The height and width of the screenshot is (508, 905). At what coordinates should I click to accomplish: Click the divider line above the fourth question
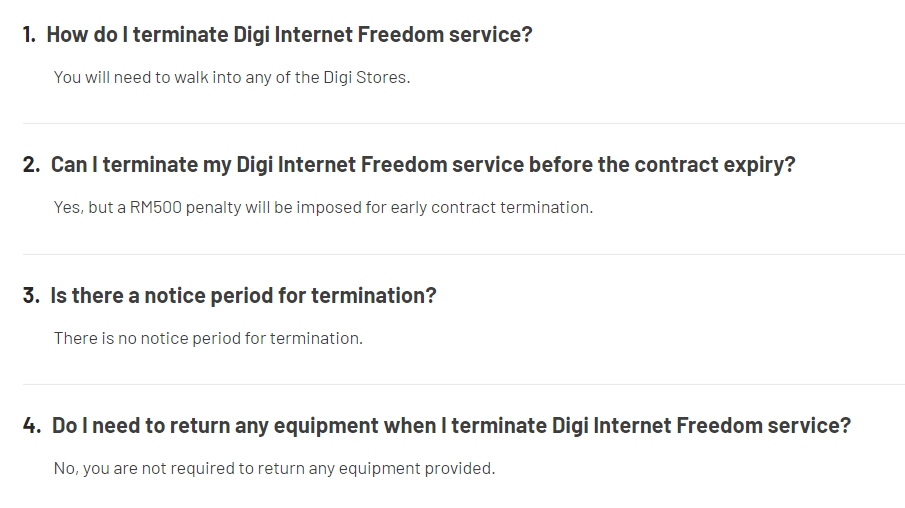pos(463,385)
